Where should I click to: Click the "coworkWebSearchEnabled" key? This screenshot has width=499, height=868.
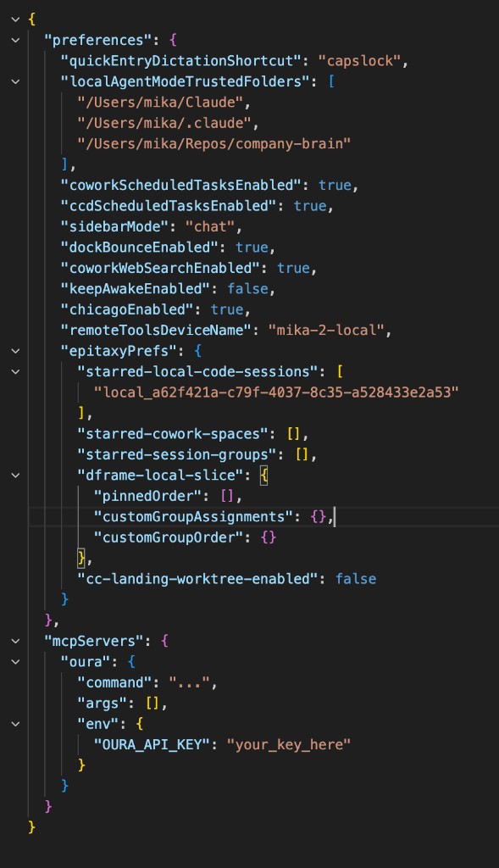point(160,268)
